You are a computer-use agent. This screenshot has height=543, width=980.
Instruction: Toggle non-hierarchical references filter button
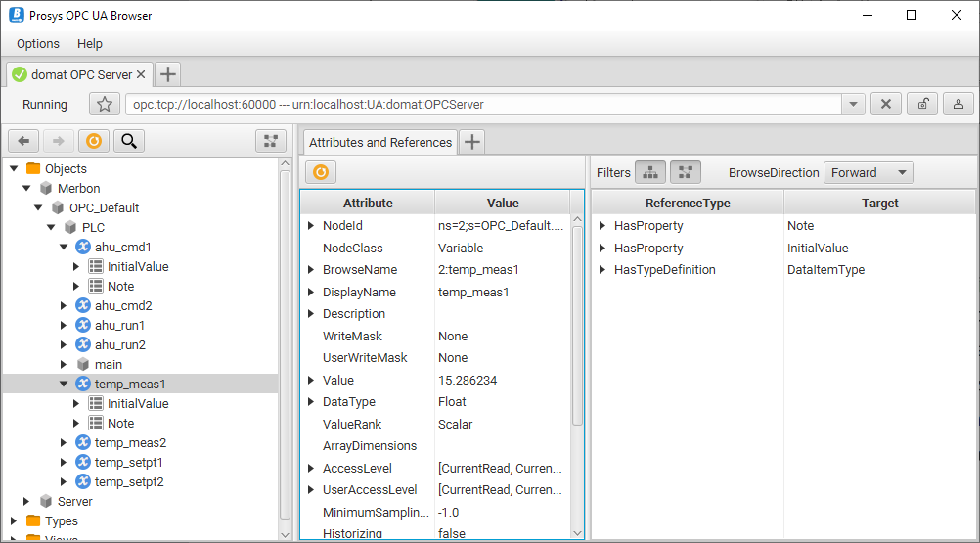(x=685, y=172)
